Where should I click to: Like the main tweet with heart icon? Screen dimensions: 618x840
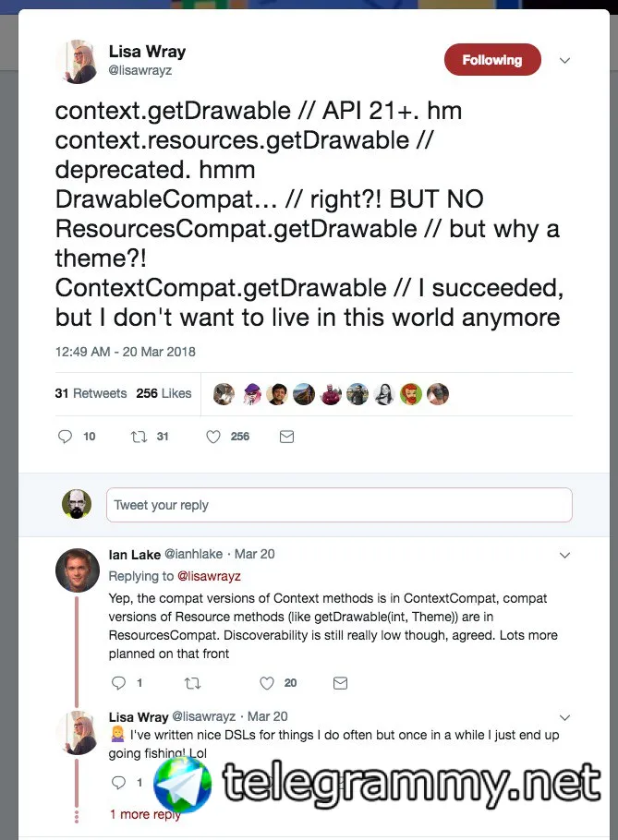(x=213, y=437)
